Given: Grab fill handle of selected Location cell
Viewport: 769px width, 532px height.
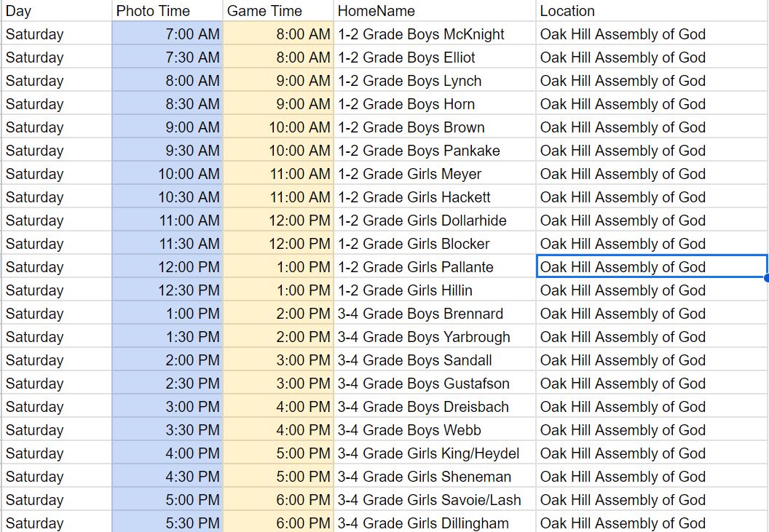Looking at the screenshot, I should click(x=767, y=278).
